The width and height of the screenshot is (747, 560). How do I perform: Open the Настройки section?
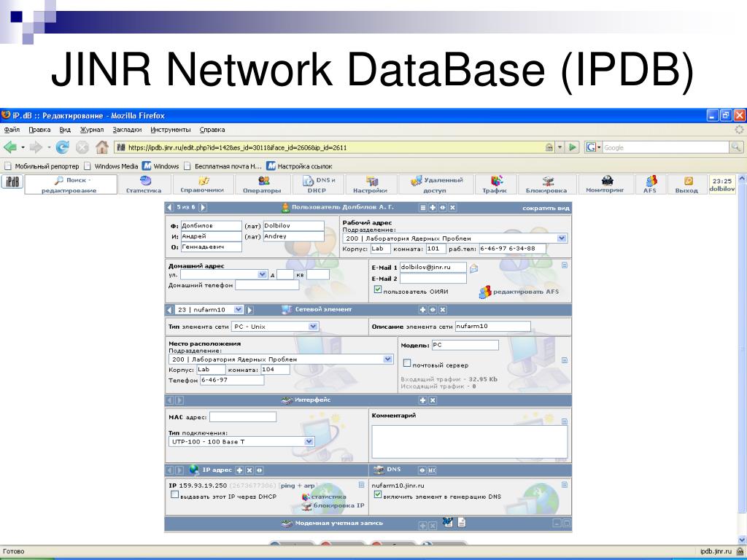371,184
